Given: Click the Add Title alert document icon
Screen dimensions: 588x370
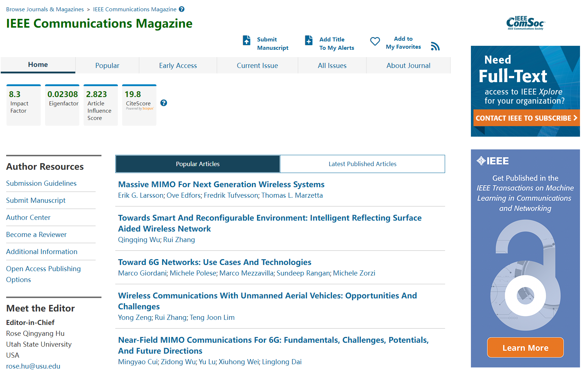Looking at the screenshot, I should click(309, 40).
